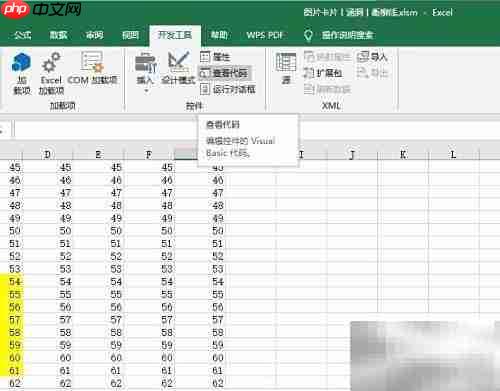The height and width of the screenshot is (391, 500).
Task: Select cell 49 in column D
Action: tap(47, 218)
